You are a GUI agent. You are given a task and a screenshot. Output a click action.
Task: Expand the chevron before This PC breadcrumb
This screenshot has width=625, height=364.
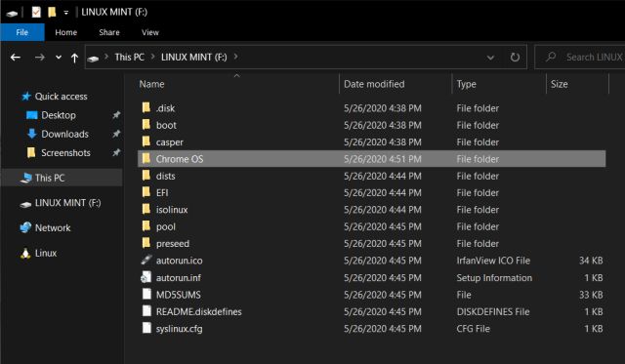(x=106, y=57)
